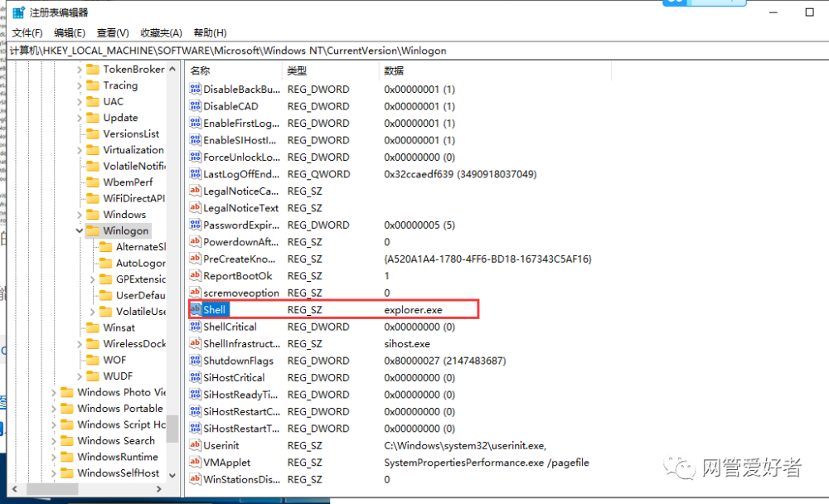Open the 收藏夹(A) menu

[162, 33]
